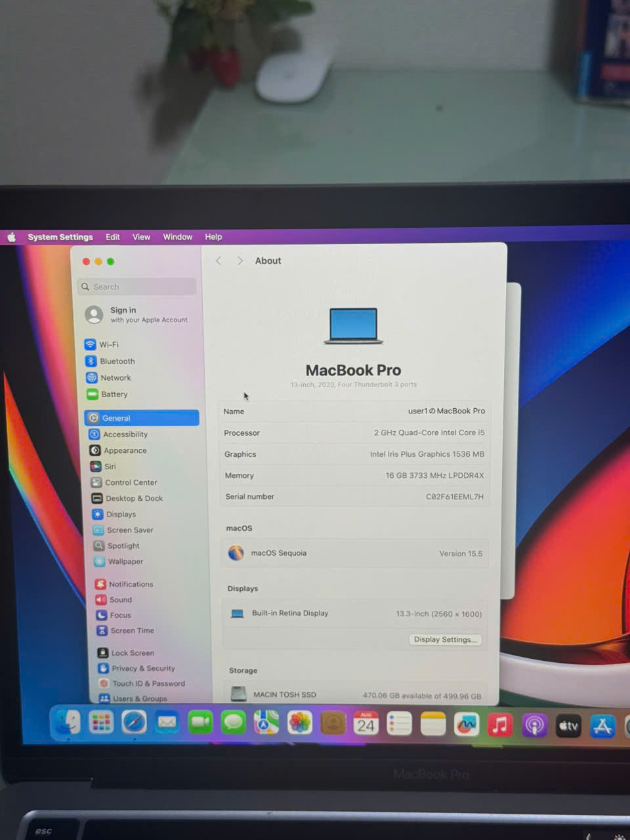Screen dimensions: 630x840
Task: Open Calendar from the Dock
Action: (366, 724)
